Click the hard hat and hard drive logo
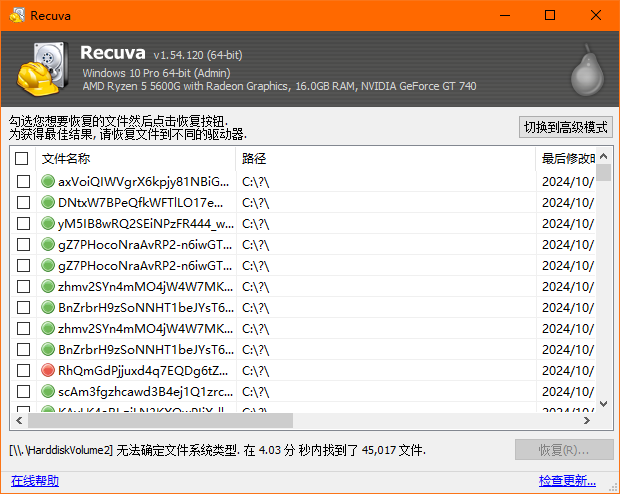 (x=42, y=69)
